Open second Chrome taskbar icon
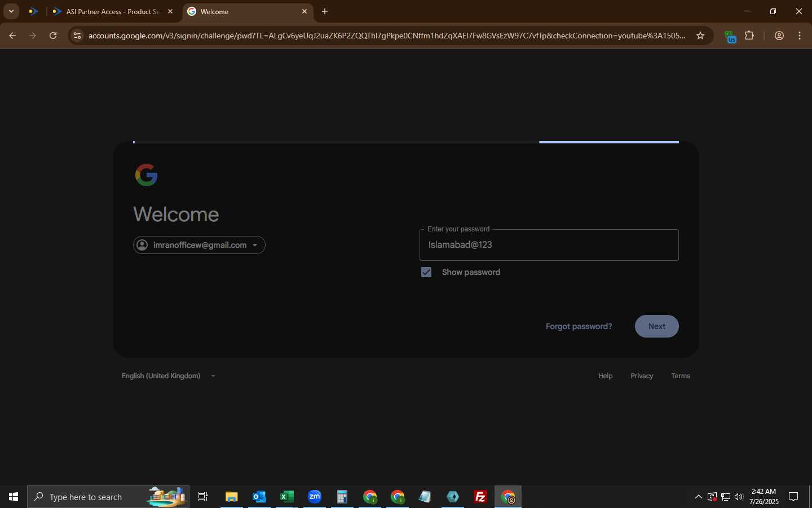 click(398, 497)
